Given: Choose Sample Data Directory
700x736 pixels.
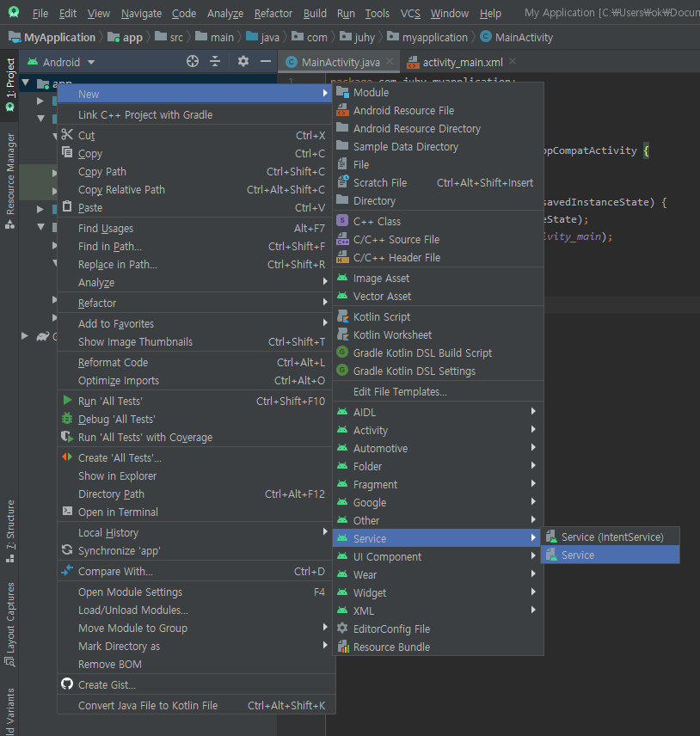Looking at the screenshot, I should pos(438,146).
